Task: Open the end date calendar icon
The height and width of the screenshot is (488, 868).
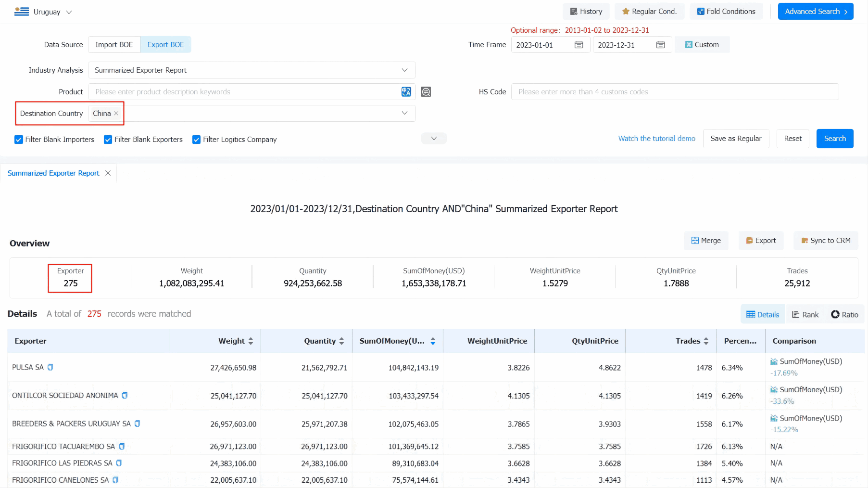Action: tap(661, 45)
